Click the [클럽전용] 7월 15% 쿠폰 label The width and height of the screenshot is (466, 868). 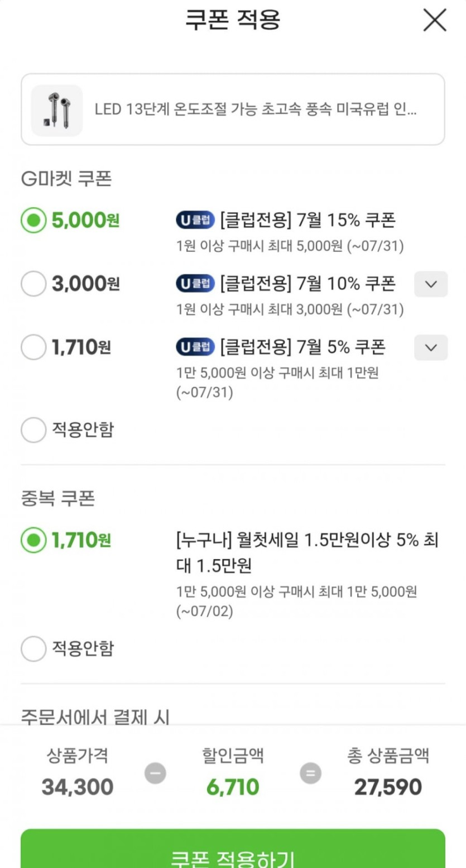point(308,221)
